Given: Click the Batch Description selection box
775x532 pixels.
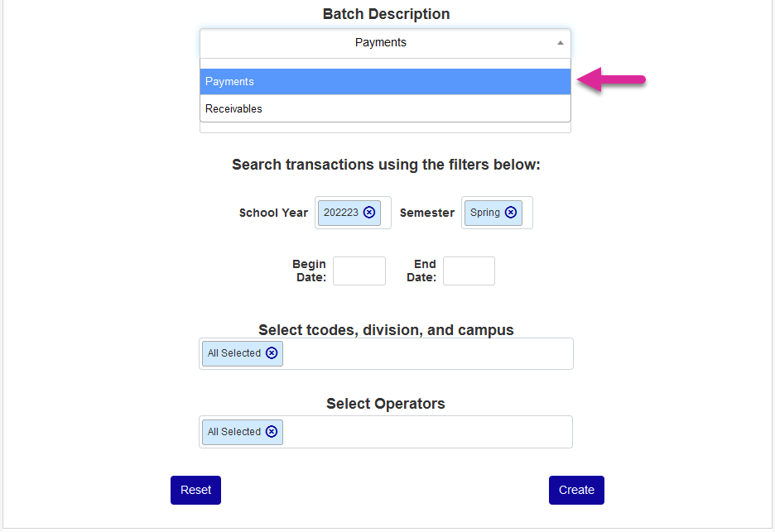Looking at the screenshot, I should pos(380,43).
